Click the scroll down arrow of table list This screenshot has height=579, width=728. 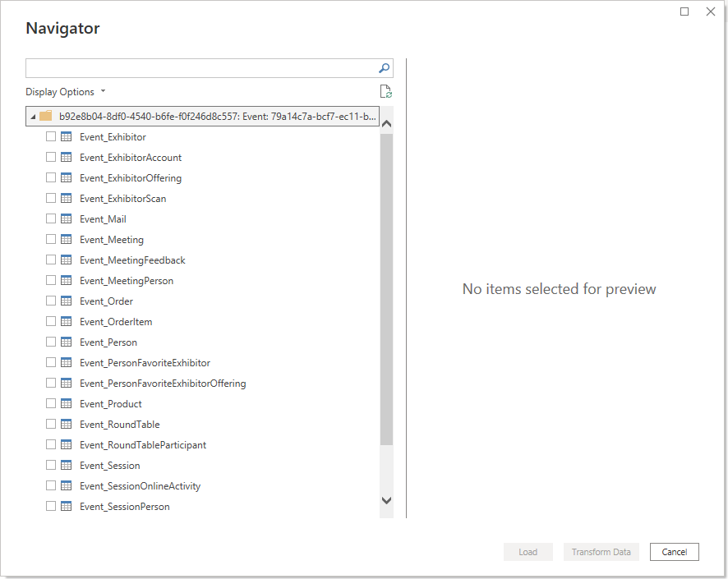tap(386, 500)
